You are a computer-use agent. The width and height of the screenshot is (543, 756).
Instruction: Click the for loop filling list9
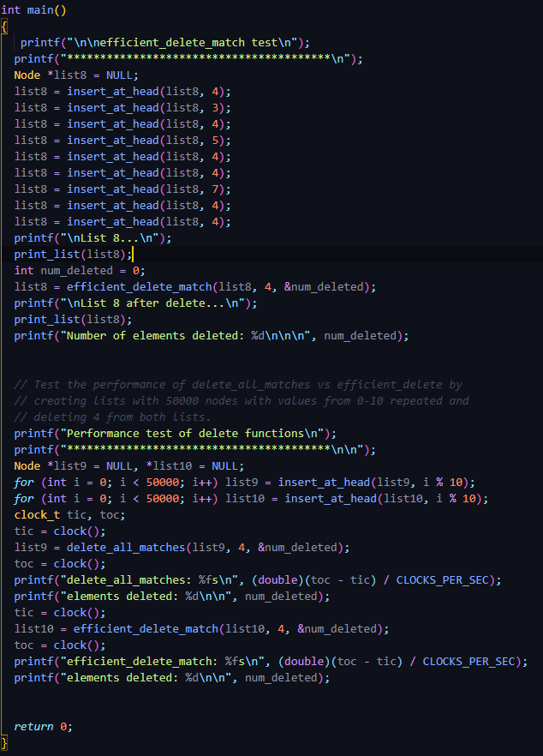[x=244, y=483]
